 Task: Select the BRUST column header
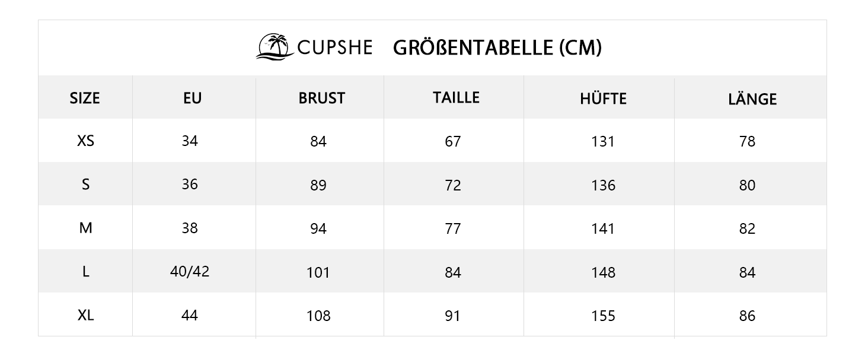321,98
